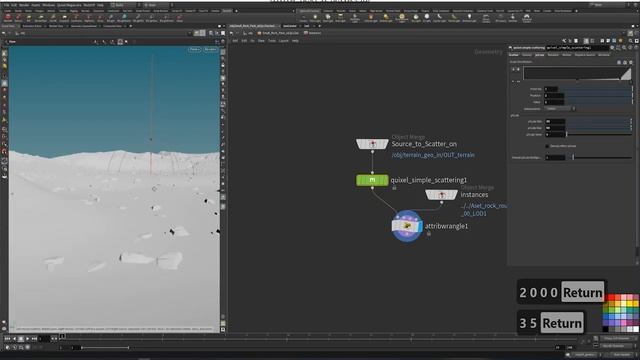Screen dimensions: 640x360
Task: Select the GI Light shelf tool
Action: [427, 18]
